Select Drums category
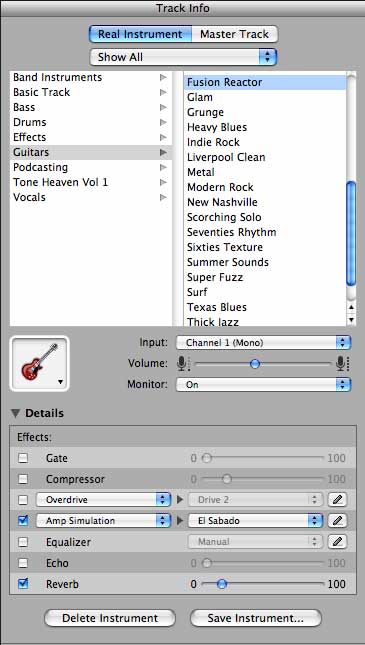 [91, 122]
